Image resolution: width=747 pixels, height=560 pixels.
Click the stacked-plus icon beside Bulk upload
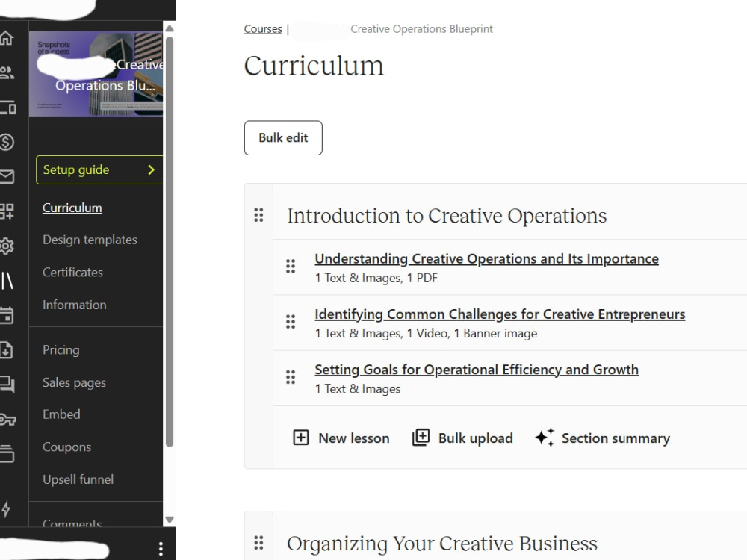[421, 437]
